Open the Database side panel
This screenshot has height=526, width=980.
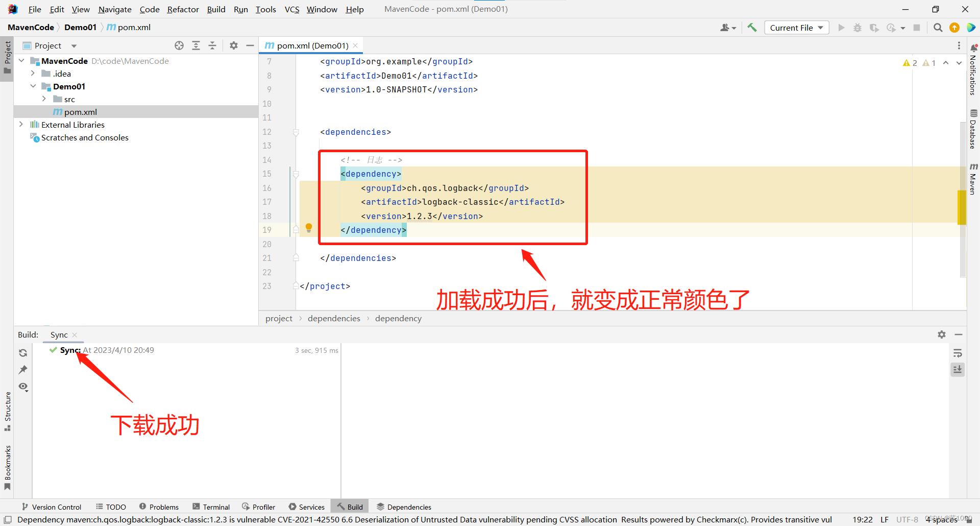coord(973,129)
